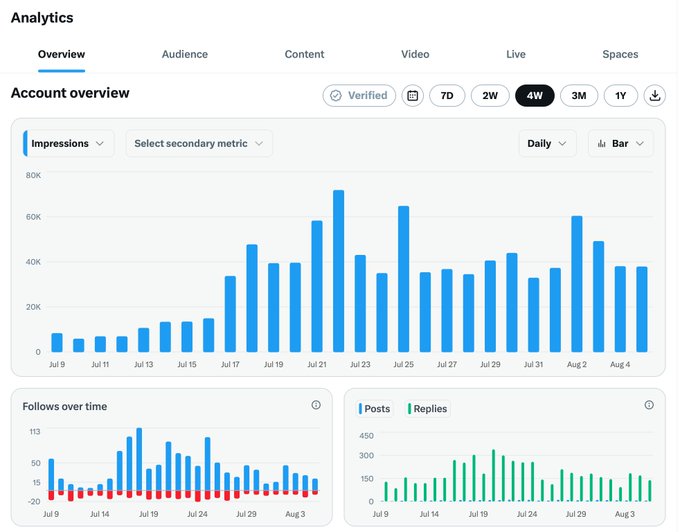Image resolution: width=680 pixels, height=532 pixels.
Task: Open the calendar date picker icon
Action: (x=412, y=96)
